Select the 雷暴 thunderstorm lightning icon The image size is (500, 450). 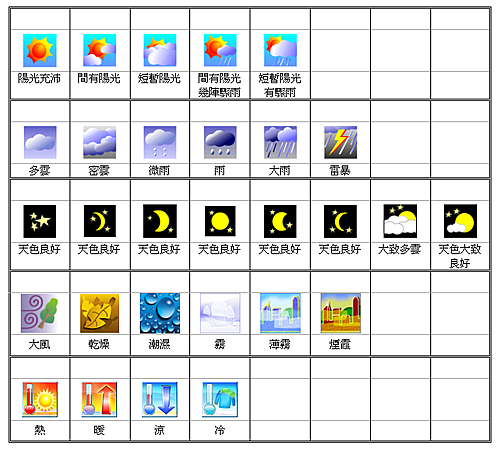pyautogui.click(x=340, y=142)
